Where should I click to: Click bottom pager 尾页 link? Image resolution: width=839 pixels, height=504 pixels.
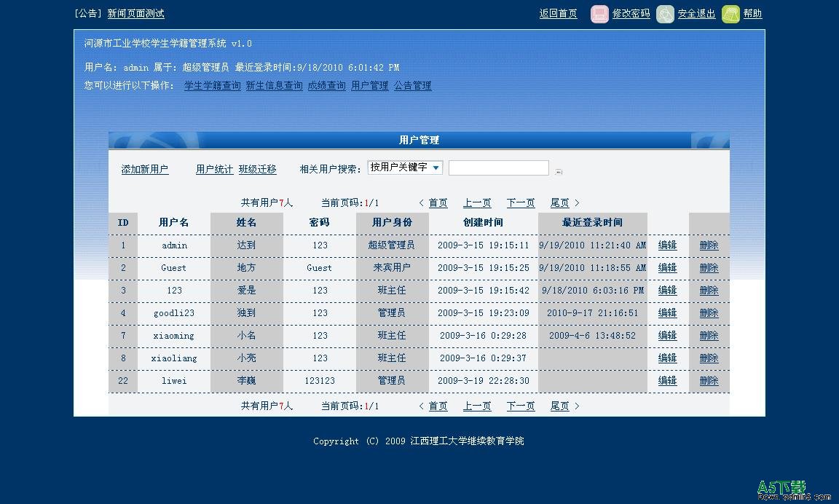pyautogui.click(x=559, y=406)
